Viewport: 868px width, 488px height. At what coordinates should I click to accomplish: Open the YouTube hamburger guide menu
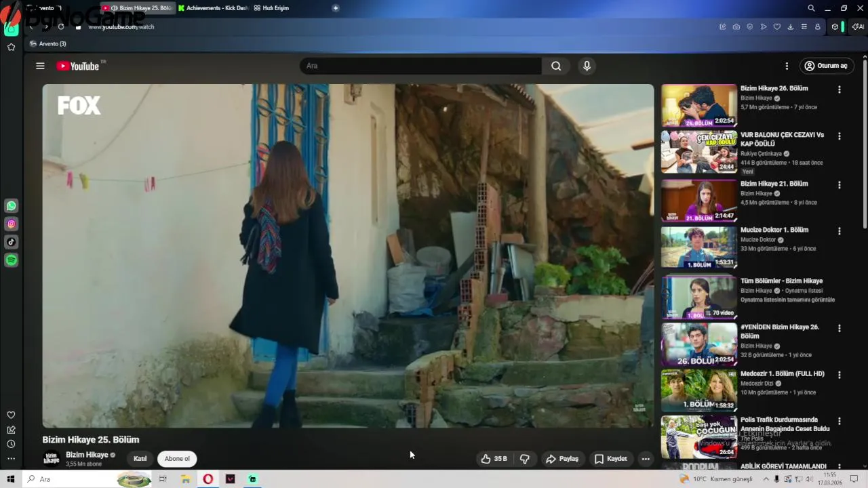pos(40,66)
